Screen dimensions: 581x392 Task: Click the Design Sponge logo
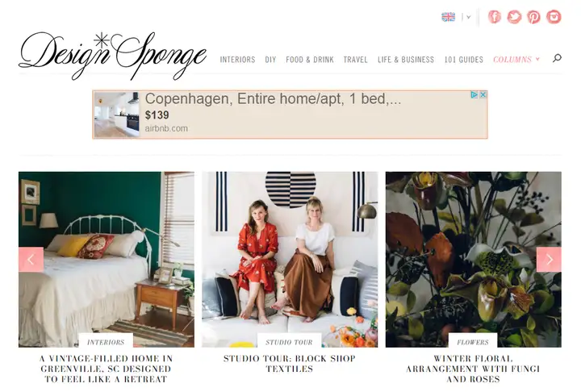pyautogui.click(x=112, y=56)
